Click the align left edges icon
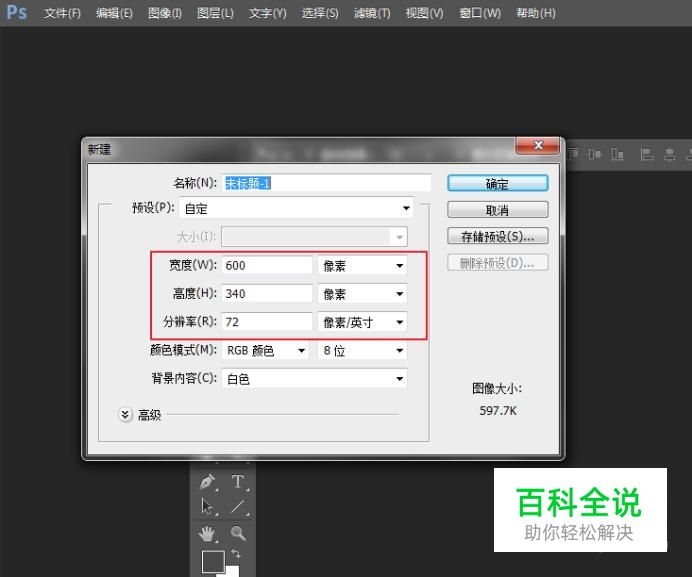This screenshot has width=692, height=577. tap(647, 155)
